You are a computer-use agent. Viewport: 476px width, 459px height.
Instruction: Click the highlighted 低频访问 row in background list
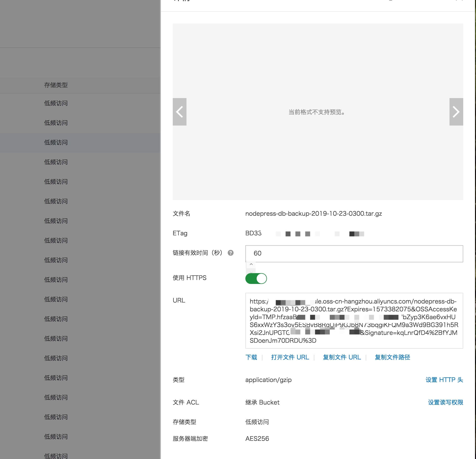tap(56, 142)
